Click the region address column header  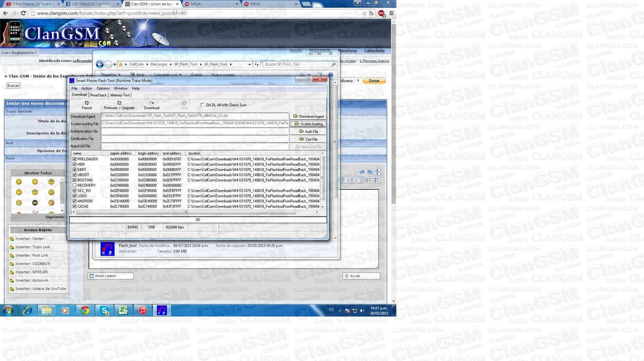coord(122,153)
